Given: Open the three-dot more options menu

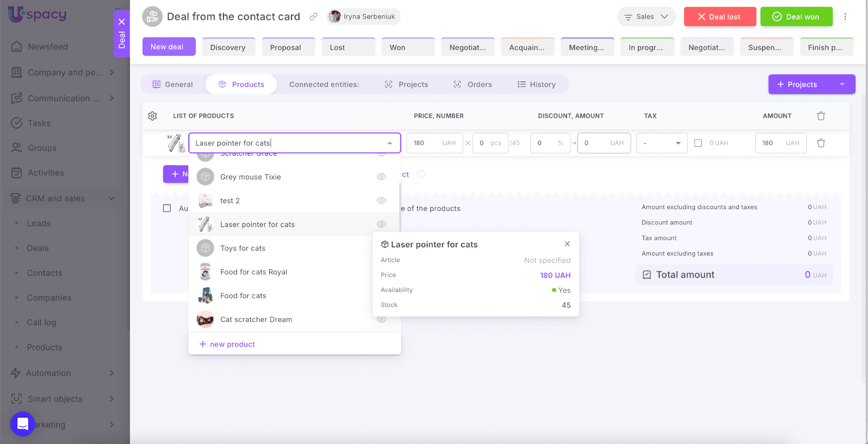Looking at the screenshot, I should 845,17.
